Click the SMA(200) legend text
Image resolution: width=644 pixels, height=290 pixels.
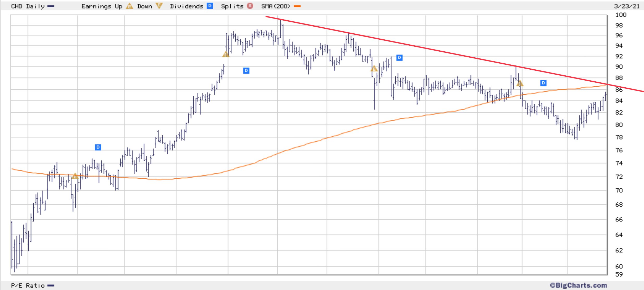pyautogui.click(x=275, y=6)
